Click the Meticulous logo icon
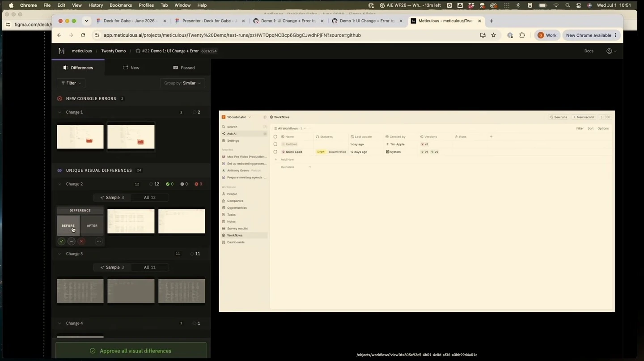 [62, 51]
